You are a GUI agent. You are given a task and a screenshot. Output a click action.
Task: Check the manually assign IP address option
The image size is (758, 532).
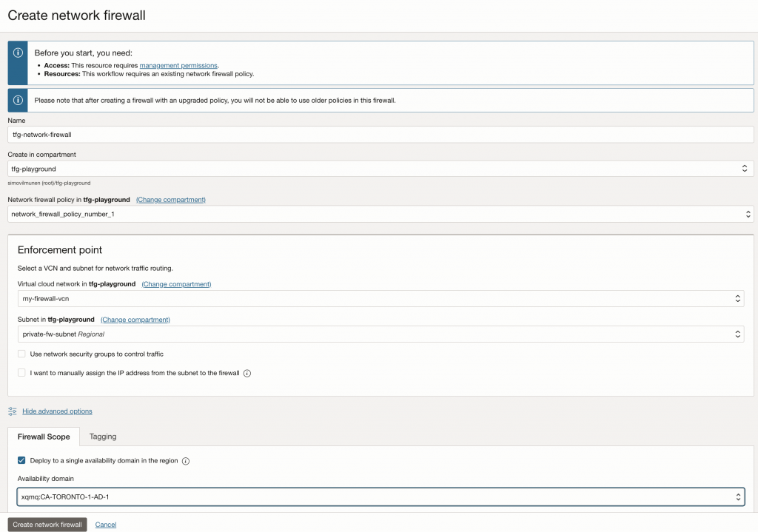[21, 372]
